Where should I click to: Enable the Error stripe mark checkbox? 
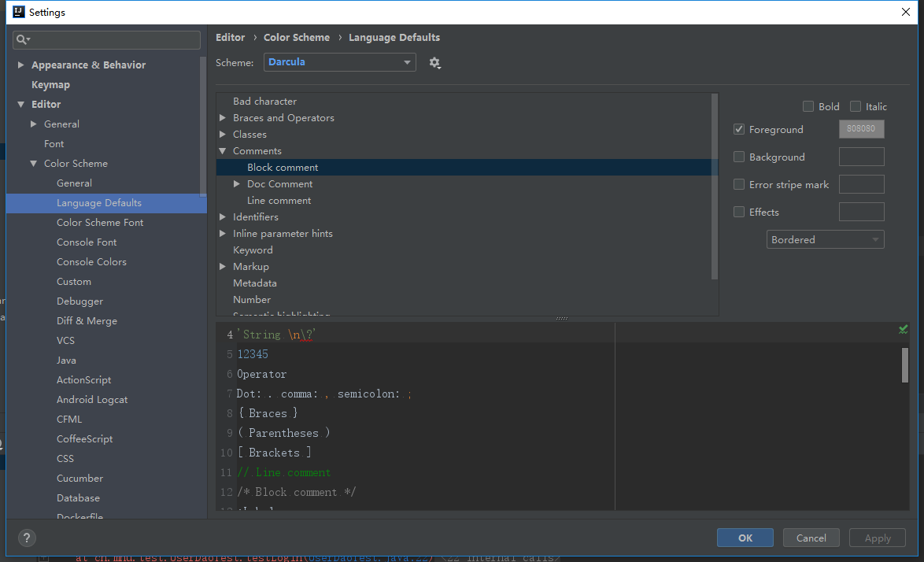click(739, 184)
